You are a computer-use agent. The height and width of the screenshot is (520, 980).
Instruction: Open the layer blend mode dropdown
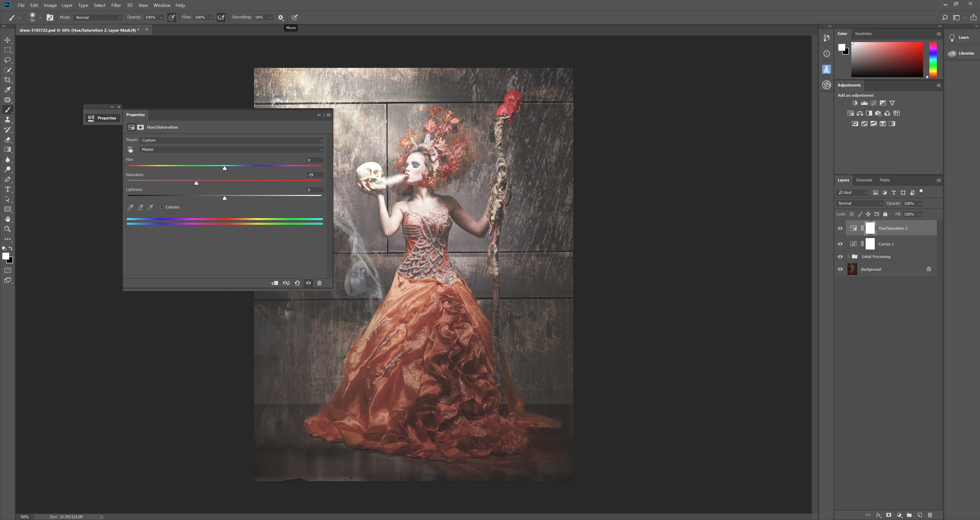[860, 203]
